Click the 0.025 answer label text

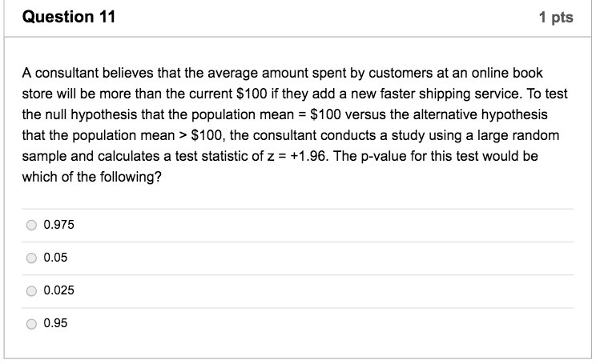click(x=58, y=291)
